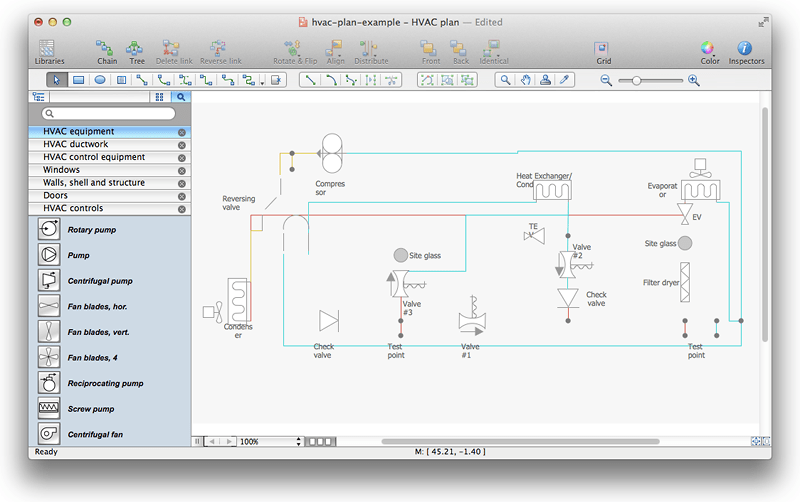This screenshot has width=800, height=502.
Task: Select the hand pan tool
Action: [526, 80]
